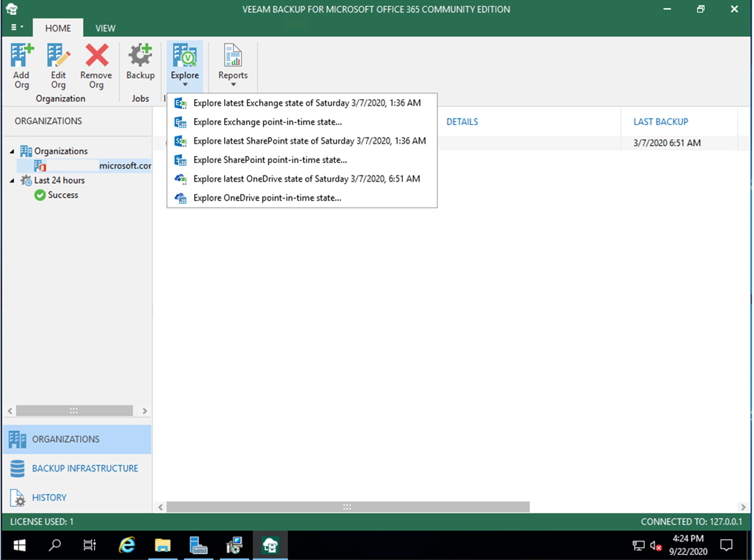The width and height of the screenshot is (754, 560).
Task: Click the icon beside Explore OneDrive point-in-time state
Action: (180, 198)
